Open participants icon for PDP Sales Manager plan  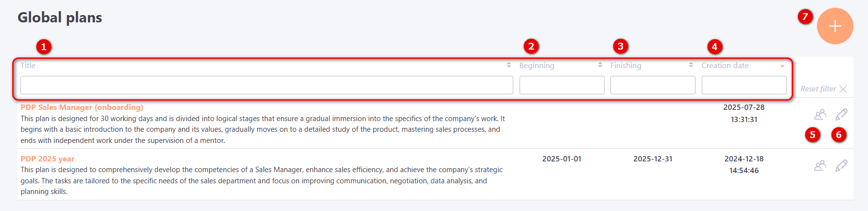tap(820, 114)
